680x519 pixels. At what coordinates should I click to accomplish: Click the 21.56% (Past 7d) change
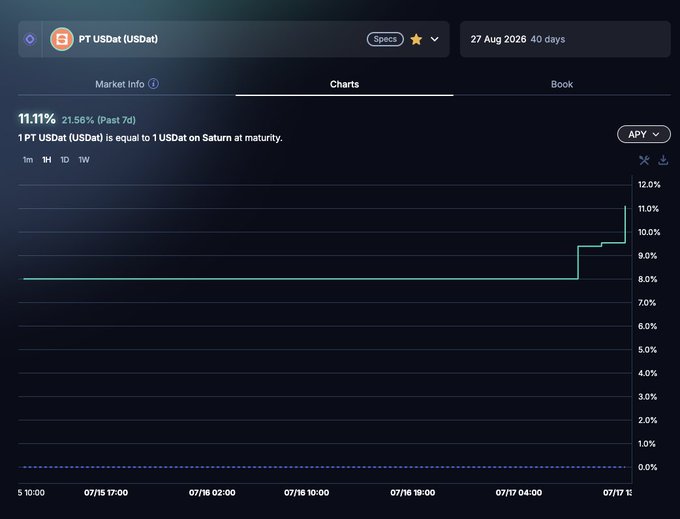[98, 120]
